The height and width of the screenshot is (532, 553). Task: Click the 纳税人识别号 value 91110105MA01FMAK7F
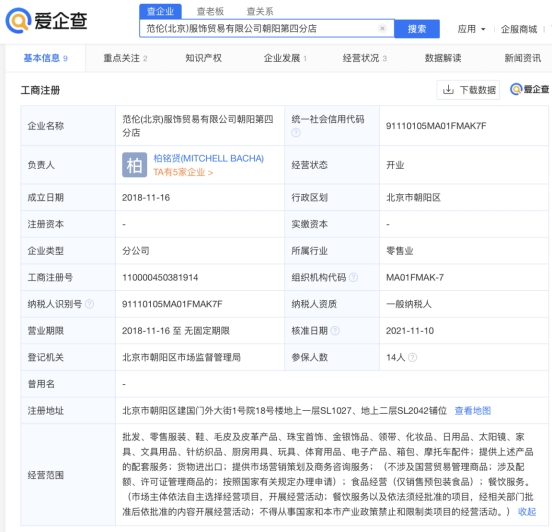(172, 304)
